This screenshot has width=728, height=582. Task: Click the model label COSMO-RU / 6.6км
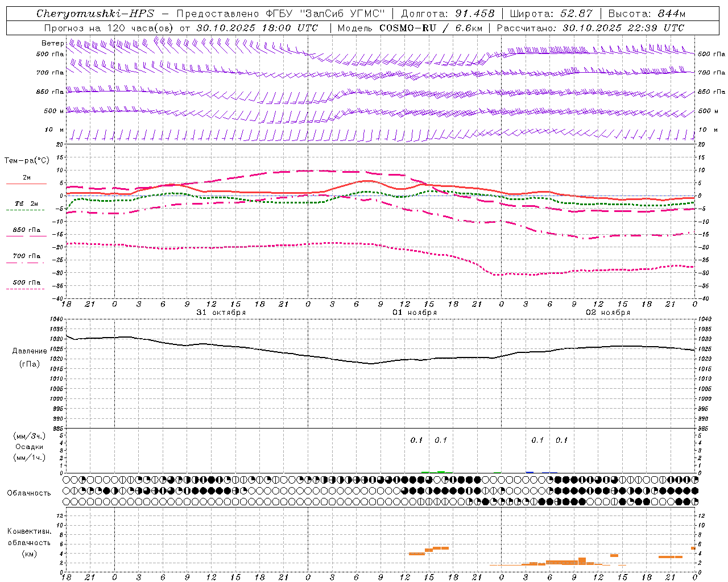point(431,28)
